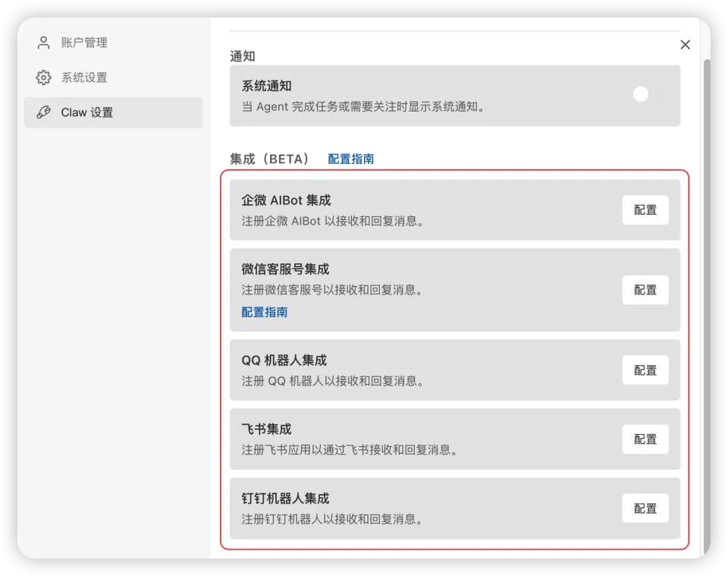This screenshot has height=576, width=728.
Task: Configure the 飞书集成 integration
Action: click(x=645, y=439)
